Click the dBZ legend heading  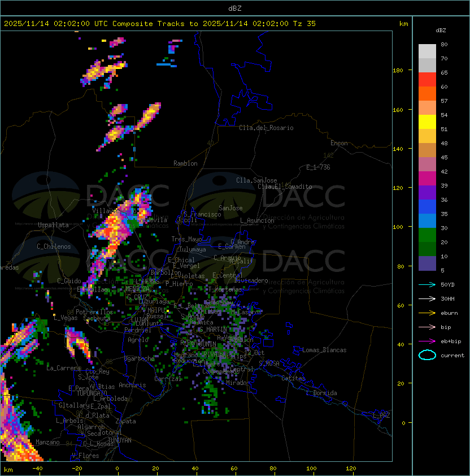[x=441, y=31]
